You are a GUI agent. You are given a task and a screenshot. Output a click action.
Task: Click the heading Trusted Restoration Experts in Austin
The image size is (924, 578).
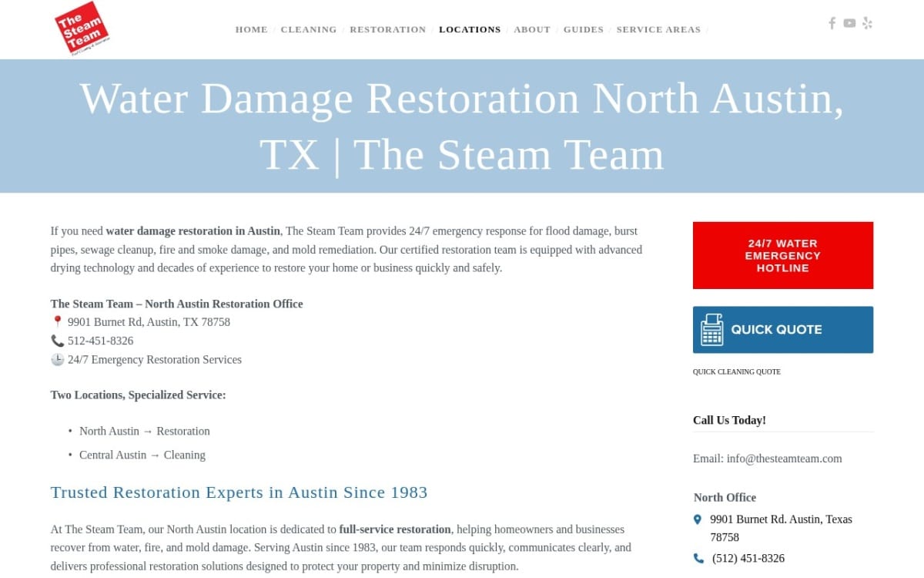click(239, 492)
